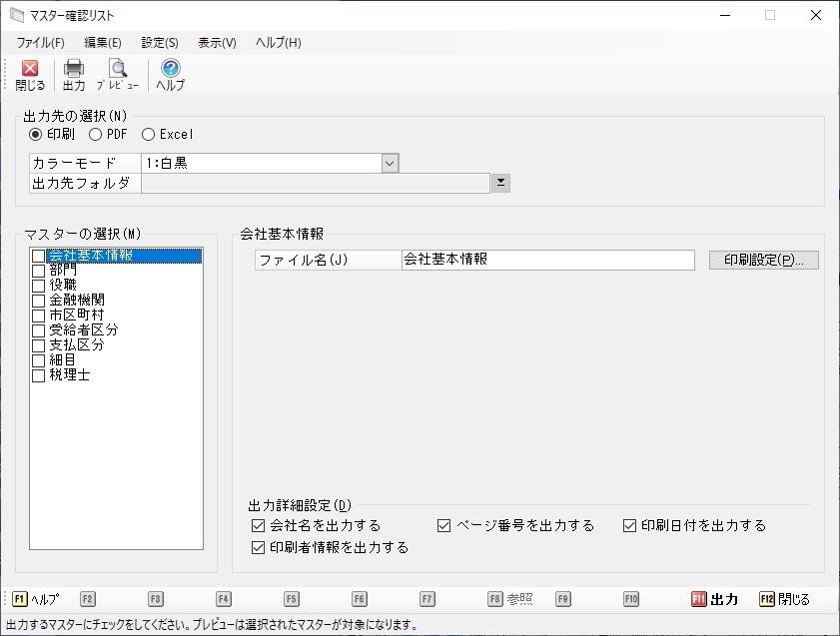Click the output folder browse arrow icon
The image size is (840, 636).
click(500, 183)
